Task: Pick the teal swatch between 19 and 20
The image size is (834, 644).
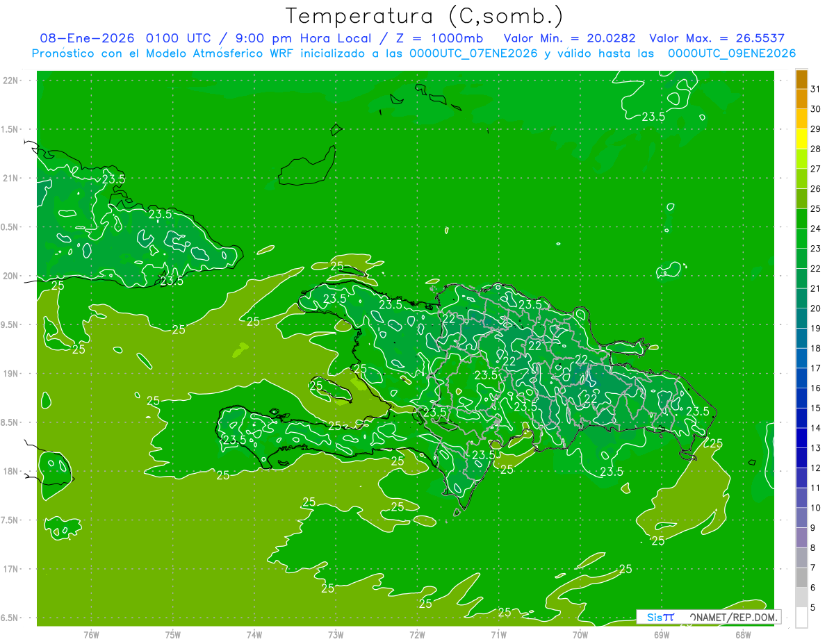Action: point(801,318)
